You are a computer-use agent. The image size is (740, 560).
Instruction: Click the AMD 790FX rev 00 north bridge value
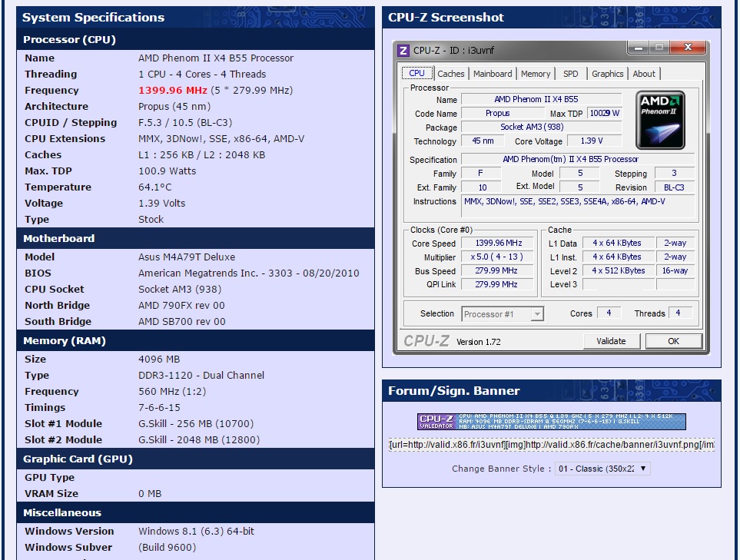181,305
